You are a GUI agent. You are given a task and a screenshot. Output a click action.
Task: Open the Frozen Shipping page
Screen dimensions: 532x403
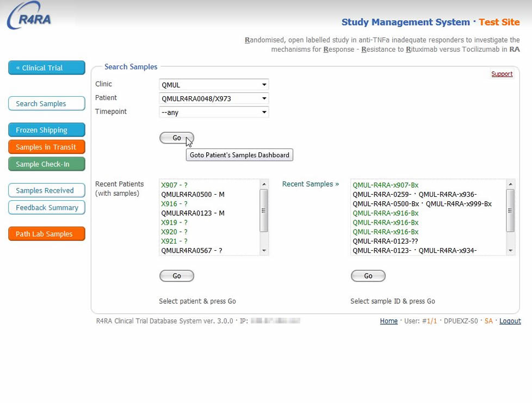46,131
